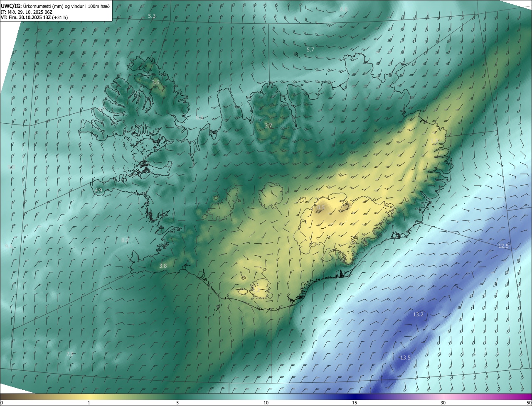
Task: Click the 3.7 value in north Iceland
Action: 268,125
